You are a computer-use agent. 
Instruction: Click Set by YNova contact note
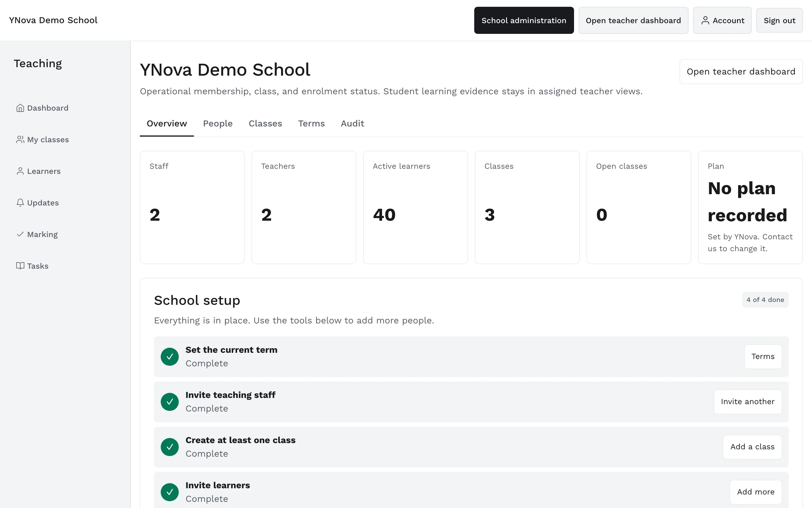750,243
